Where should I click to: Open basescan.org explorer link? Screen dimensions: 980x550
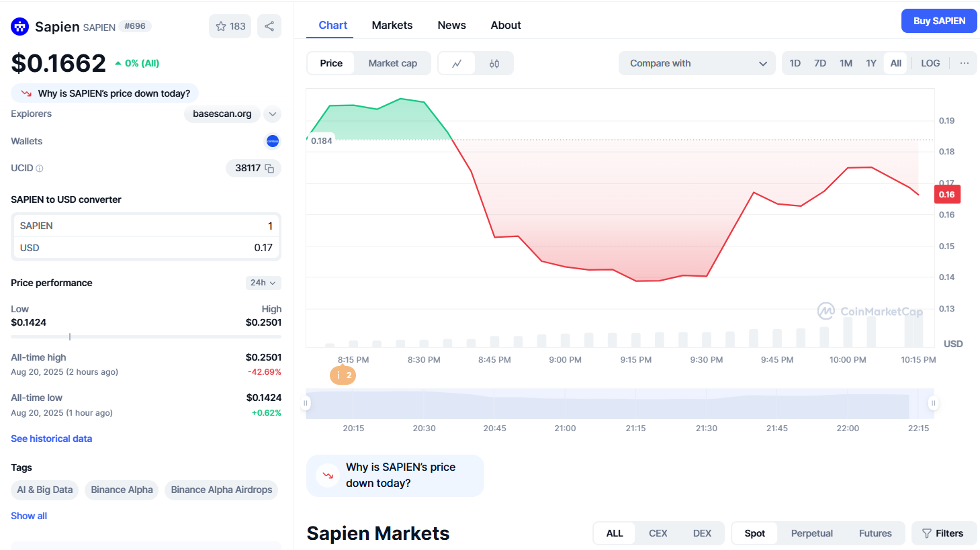pyautogui.click(x=222, y=114)
